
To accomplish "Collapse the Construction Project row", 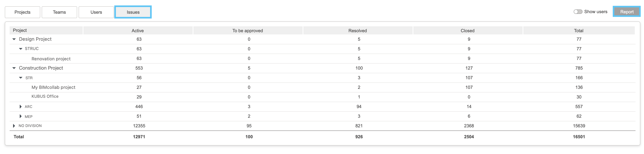I will pos(14,68).
